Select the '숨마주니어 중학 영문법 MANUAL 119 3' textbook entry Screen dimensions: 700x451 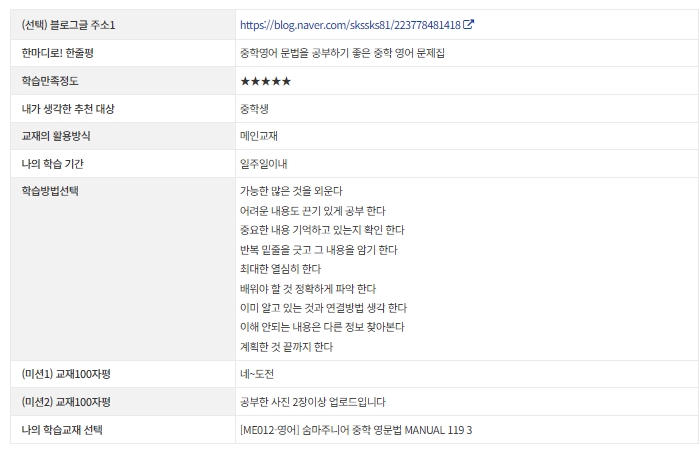pyautogui.click(x=356, y=430)
